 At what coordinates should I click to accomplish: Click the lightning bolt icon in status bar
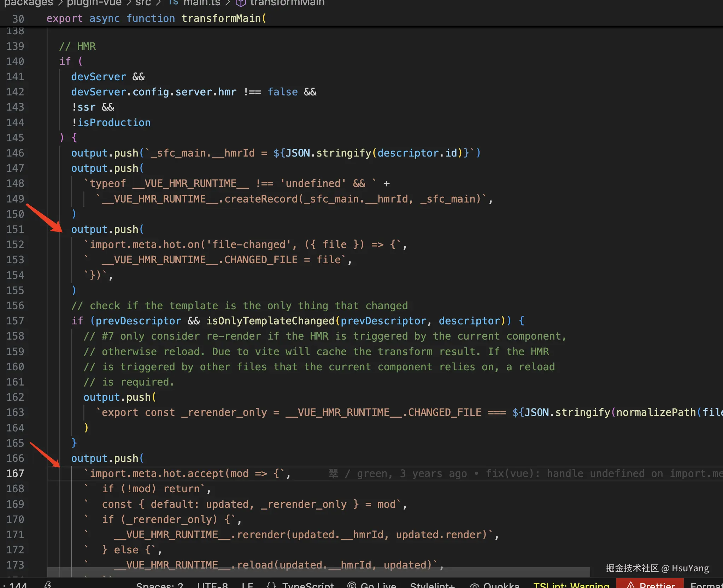(x=48, y=585)
